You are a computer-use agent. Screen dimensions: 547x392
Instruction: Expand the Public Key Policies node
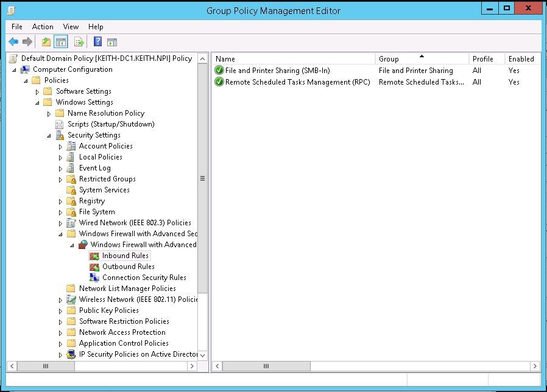coord(60,311)
